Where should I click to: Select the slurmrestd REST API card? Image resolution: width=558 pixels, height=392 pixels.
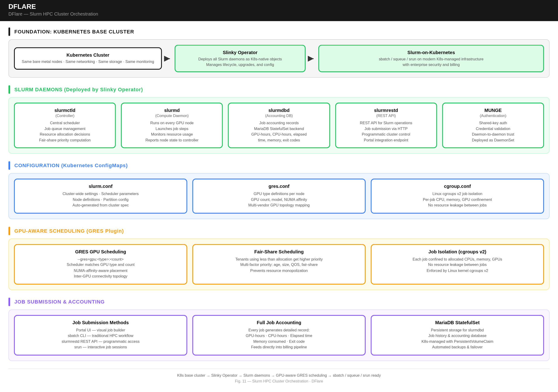386,125
